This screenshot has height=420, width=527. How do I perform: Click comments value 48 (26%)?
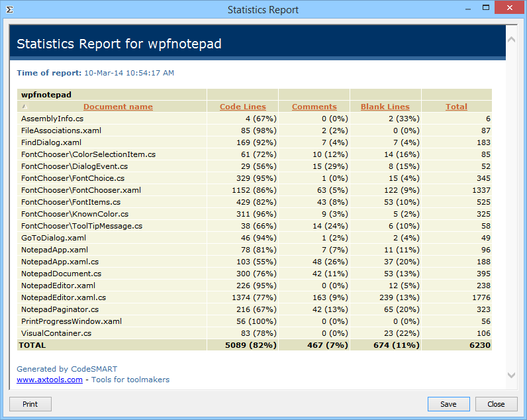point(330,262)
